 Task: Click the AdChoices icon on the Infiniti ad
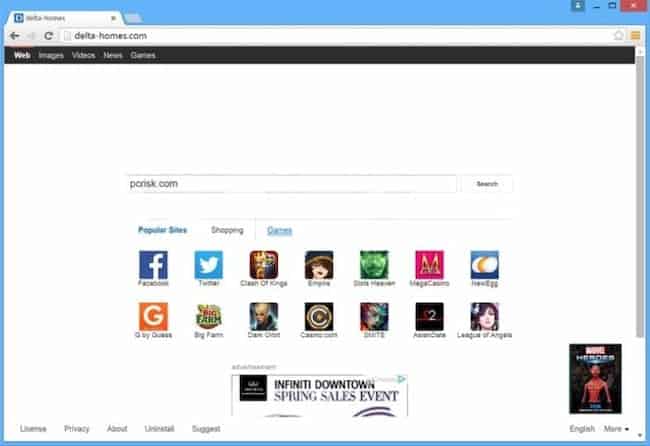(401, 379)
